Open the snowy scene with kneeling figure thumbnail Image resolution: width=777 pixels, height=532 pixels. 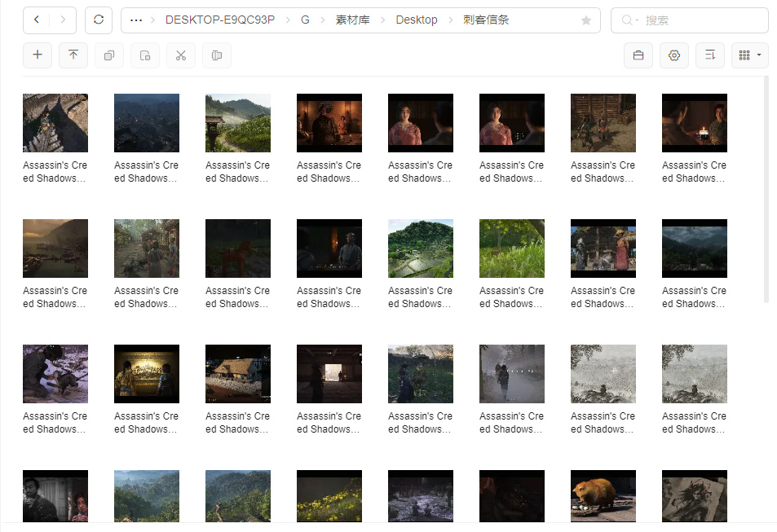click(55, 374)
